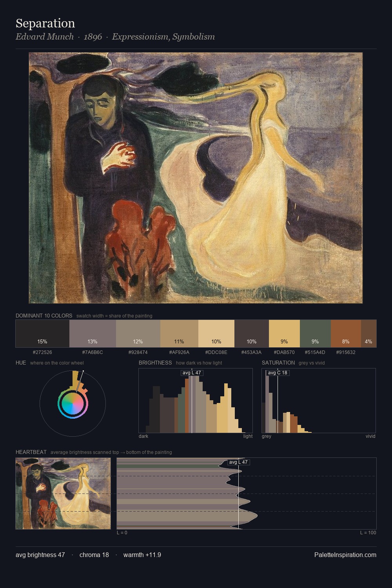The height and width of the screenshot is (588, 392).
Task: Click the hex code #AF926A label
Action: (179, 352)
